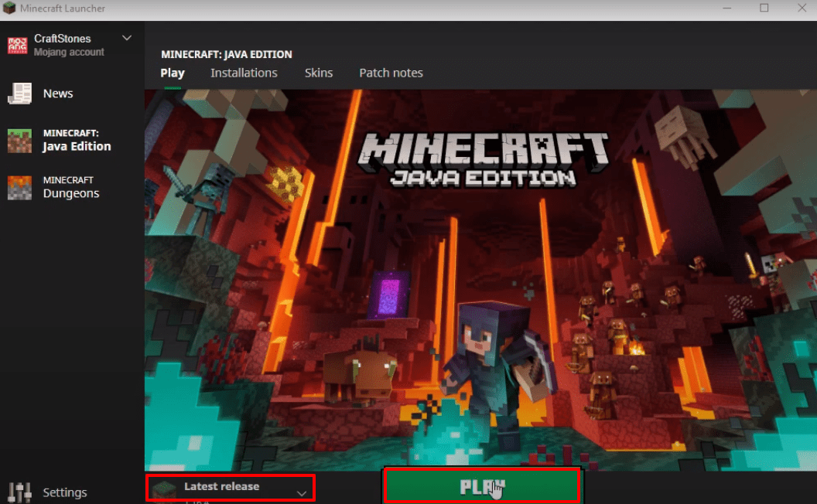Click the News newspaper icon
817x504 pixels.
point(20,94)
